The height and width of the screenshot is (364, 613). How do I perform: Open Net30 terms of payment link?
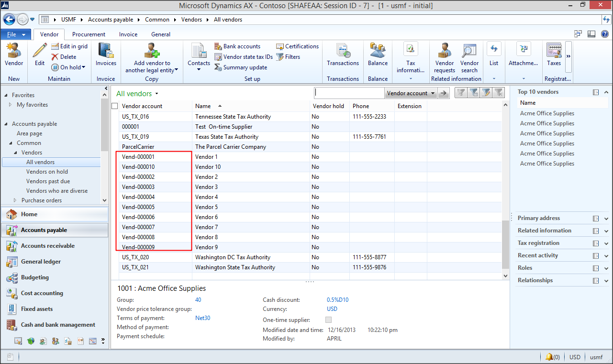pos(202,318)
